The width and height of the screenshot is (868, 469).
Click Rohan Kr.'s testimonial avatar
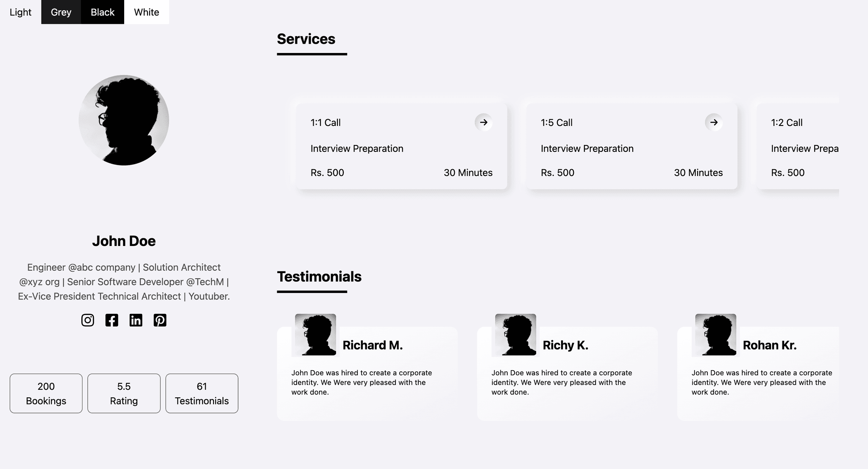tap(715, 335)
